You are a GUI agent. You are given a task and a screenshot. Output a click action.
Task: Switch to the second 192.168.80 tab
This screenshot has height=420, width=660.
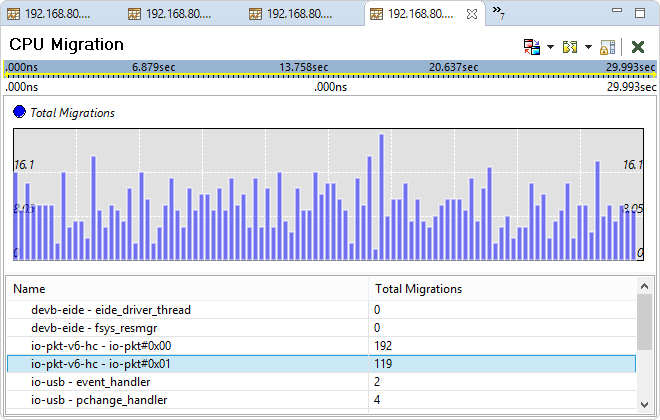(180, 14)
